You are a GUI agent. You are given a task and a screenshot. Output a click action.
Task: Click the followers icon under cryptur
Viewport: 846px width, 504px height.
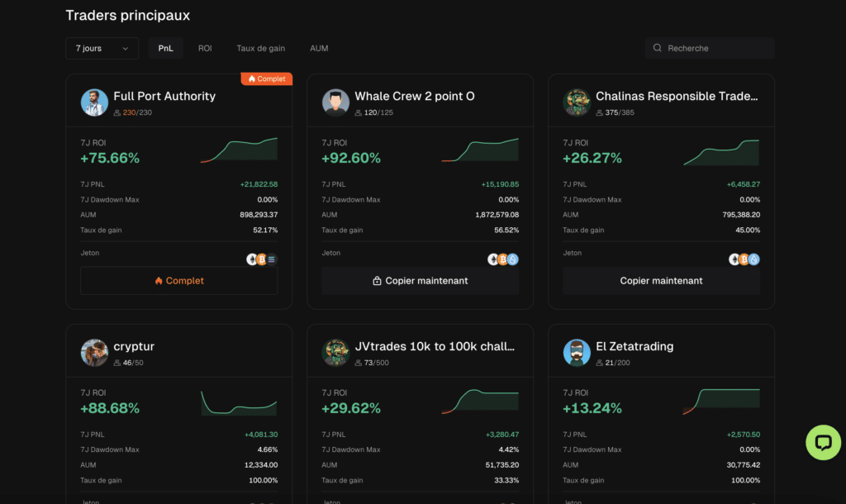coord(117,364)
